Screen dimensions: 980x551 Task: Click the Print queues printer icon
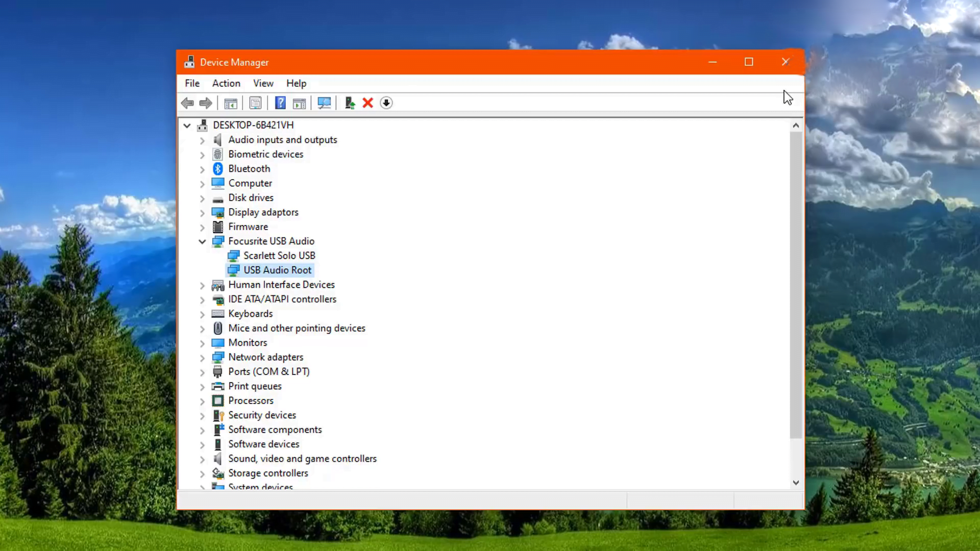[218, 386]
